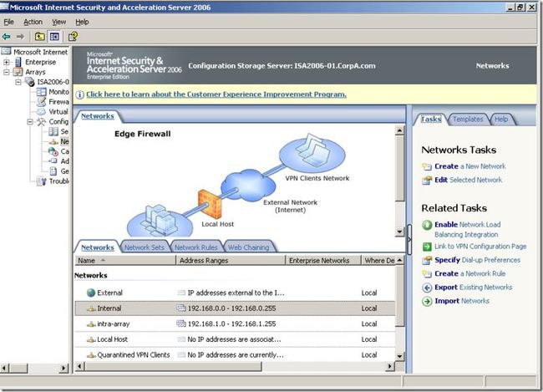Viewport: 543px width, 392px height.
Task: Click the diagram pane scroll down arrow
Action: pyautogui.click(x=399, y=232)
